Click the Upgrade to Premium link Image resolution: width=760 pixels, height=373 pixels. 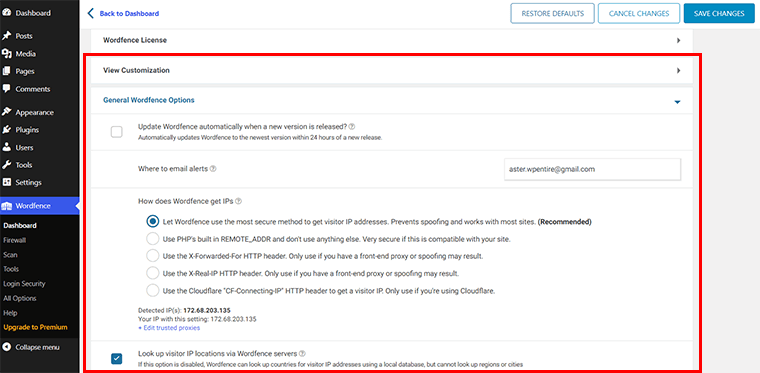click(x=35, y=327)
